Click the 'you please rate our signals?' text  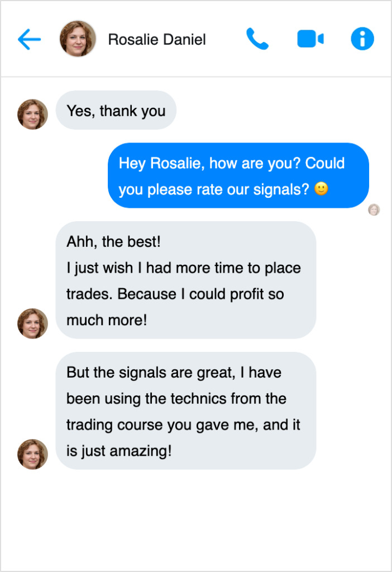click(x=214, y=190)
